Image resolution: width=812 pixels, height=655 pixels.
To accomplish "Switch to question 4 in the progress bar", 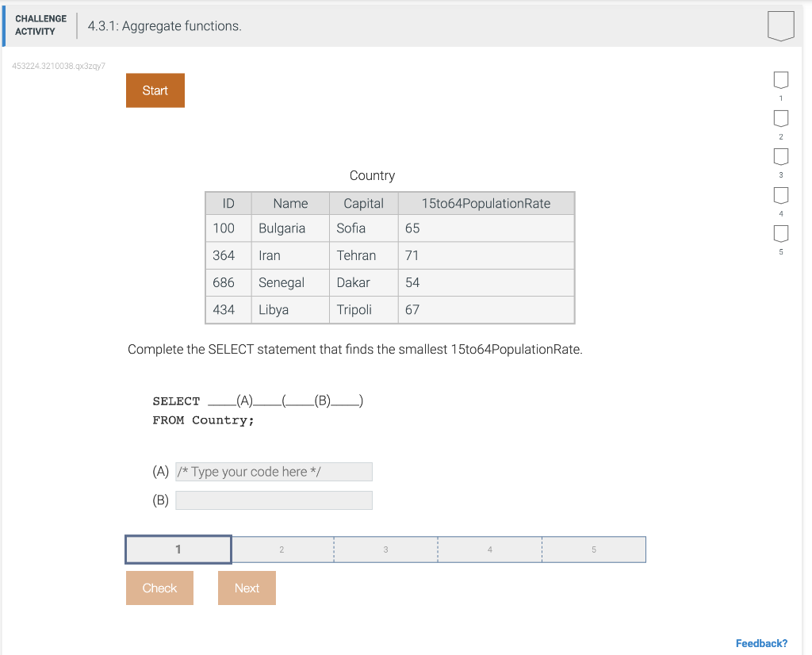I will click(x=489, y=548).
